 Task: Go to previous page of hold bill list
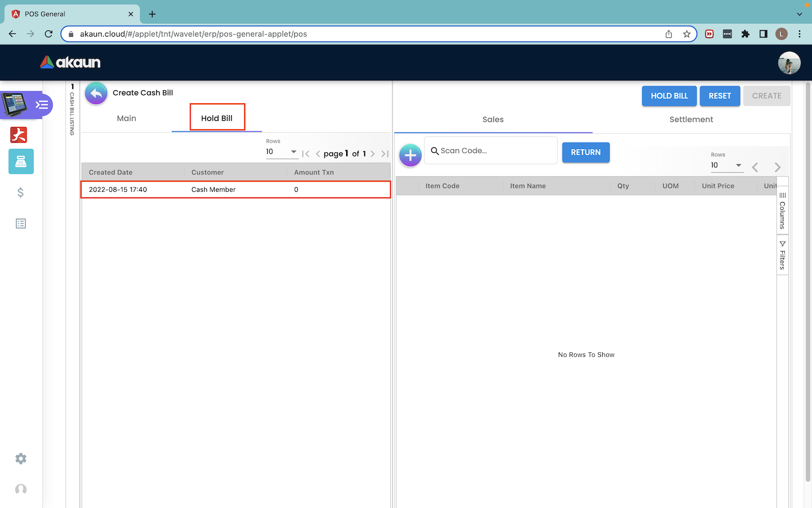click(x=318, y=154)
